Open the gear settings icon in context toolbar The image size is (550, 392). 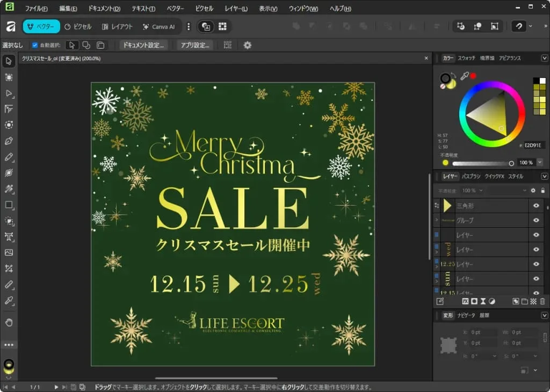(247, 45)
